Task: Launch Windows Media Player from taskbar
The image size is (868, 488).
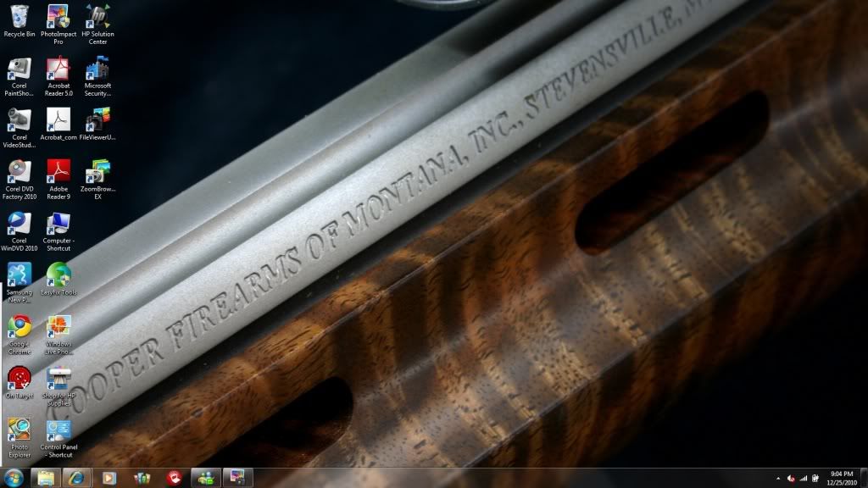Action: (x=108, y=478)
